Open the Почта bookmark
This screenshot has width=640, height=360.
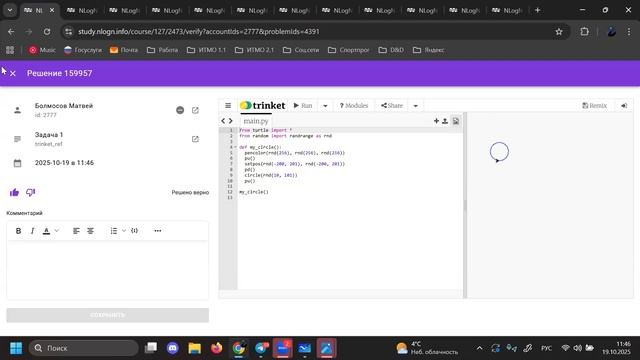124,50
